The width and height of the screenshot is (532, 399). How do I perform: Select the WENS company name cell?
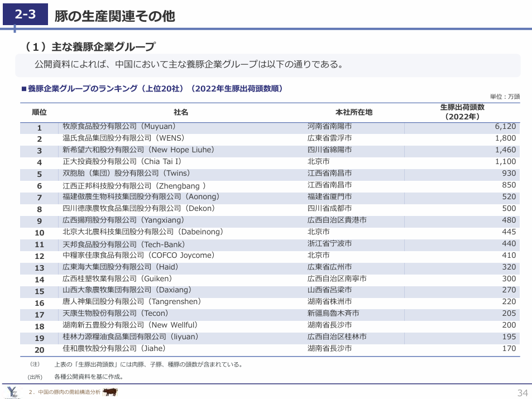point(123,138)
